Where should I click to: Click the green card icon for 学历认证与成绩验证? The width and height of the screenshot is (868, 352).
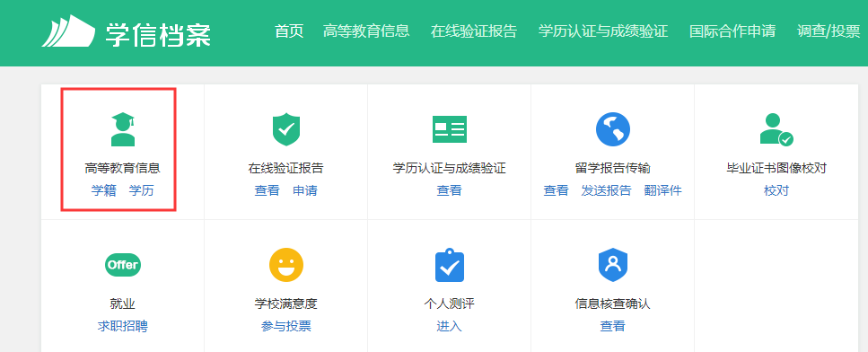pyautogui.click(x=450, y=129)
